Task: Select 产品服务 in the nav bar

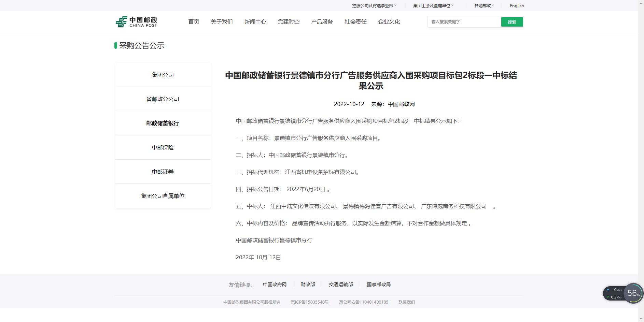Action: coord(322,22)
